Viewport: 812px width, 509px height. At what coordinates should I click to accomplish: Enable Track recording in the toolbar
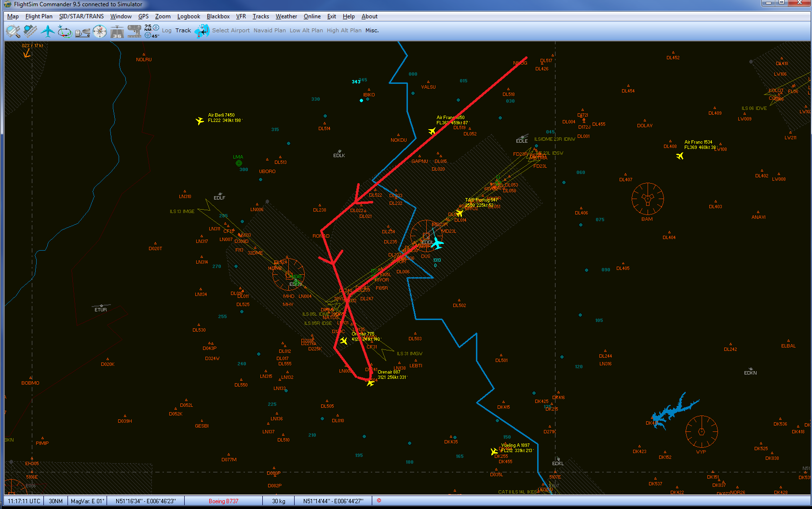(183, 30)
